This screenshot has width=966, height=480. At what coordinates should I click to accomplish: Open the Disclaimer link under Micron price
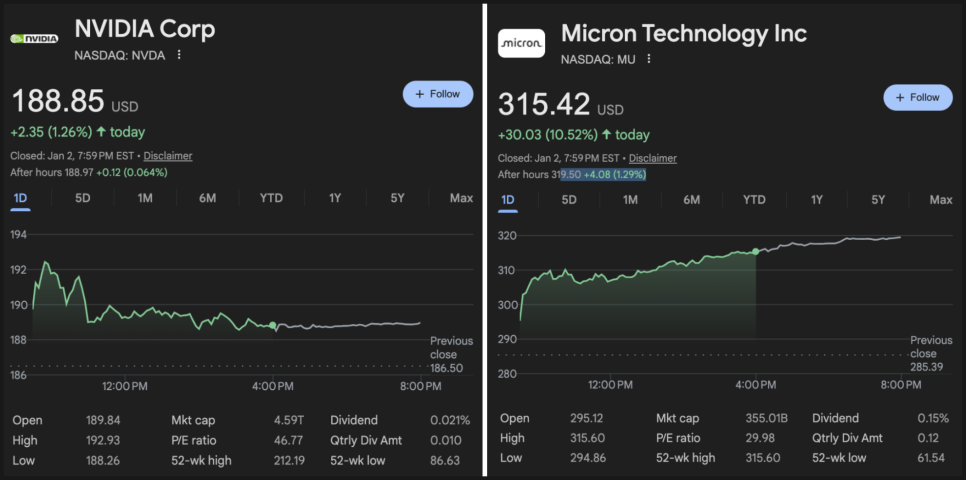click(x=652, y=158)
